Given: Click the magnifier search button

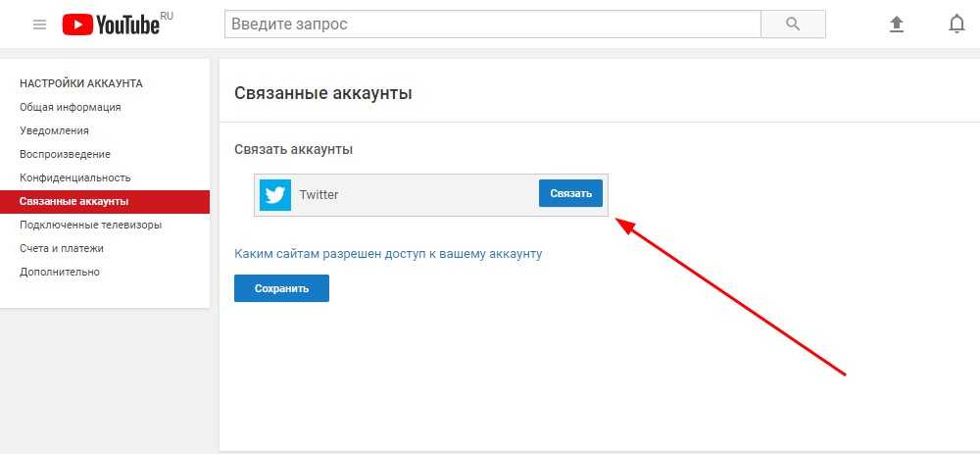Looking at the screenshot, I should click(x=793, y=25).
